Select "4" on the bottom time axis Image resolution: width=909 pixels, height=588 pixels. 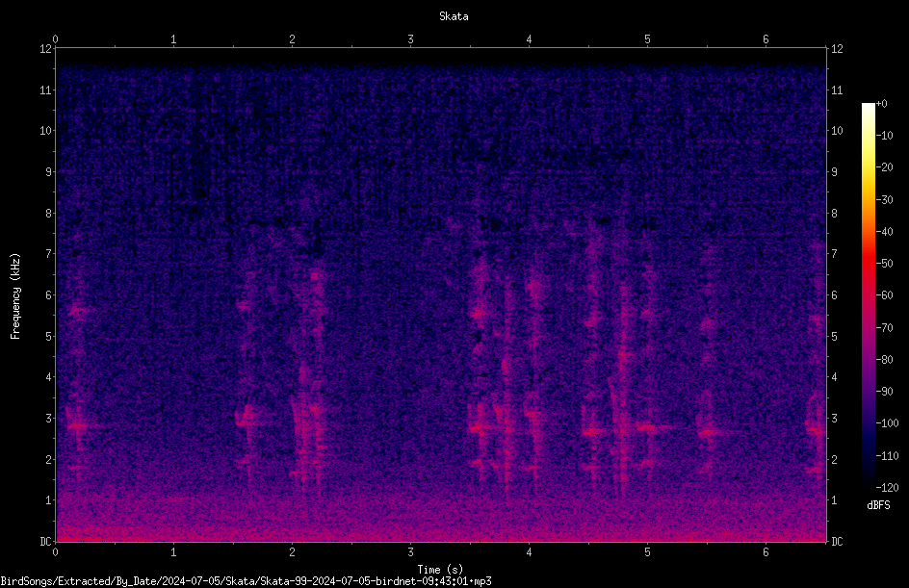(x=529, y=552)
